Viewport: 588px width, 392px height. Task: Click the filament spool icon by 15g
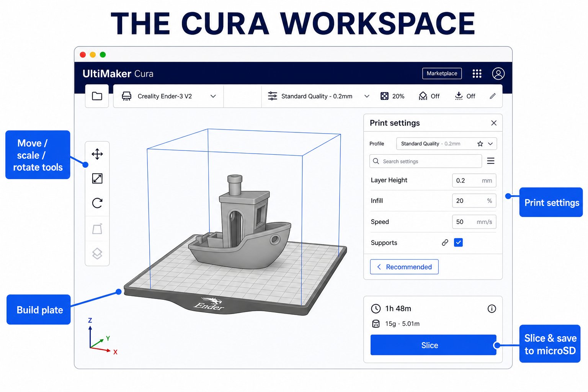(x=376, y=324)
